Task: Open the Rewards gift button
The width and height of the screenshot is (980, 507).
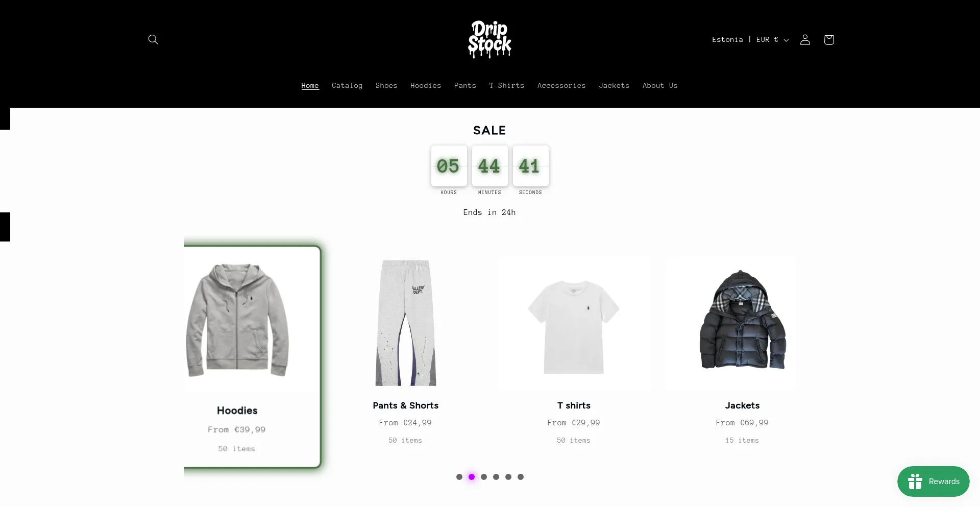Action: click(933, 481)
